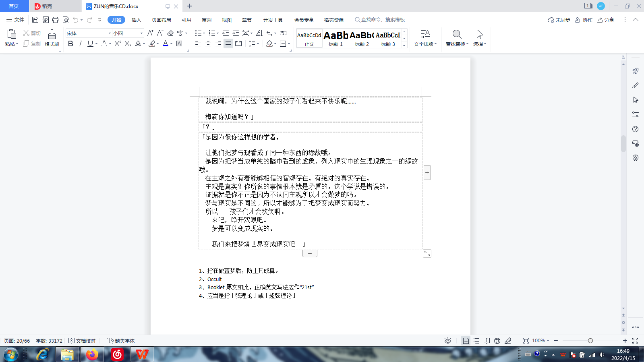Open the Text Layout (文字排版) tool
The image size is (644, 362).
tap(425, 34)
